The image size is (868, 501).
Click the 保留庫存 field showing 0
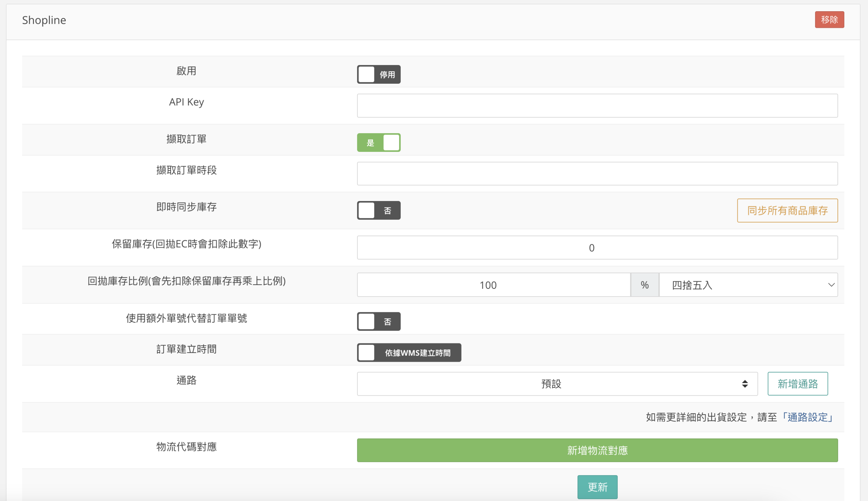click(597, 248)
